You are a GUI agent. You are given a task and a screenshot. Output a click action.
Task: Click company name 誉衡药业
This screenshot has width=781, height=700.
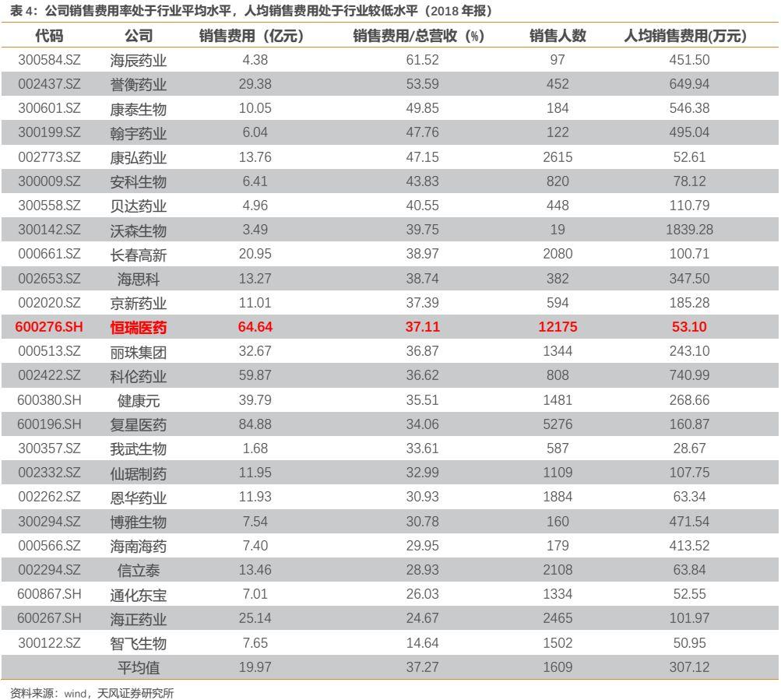point(139,84)
